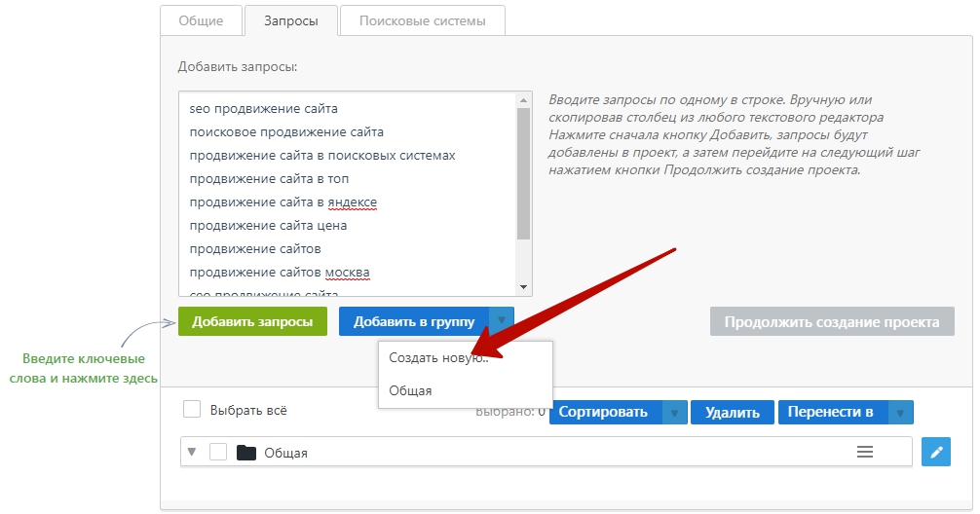
Task: Click the Общая group name label
Action: tap(285, 453)
